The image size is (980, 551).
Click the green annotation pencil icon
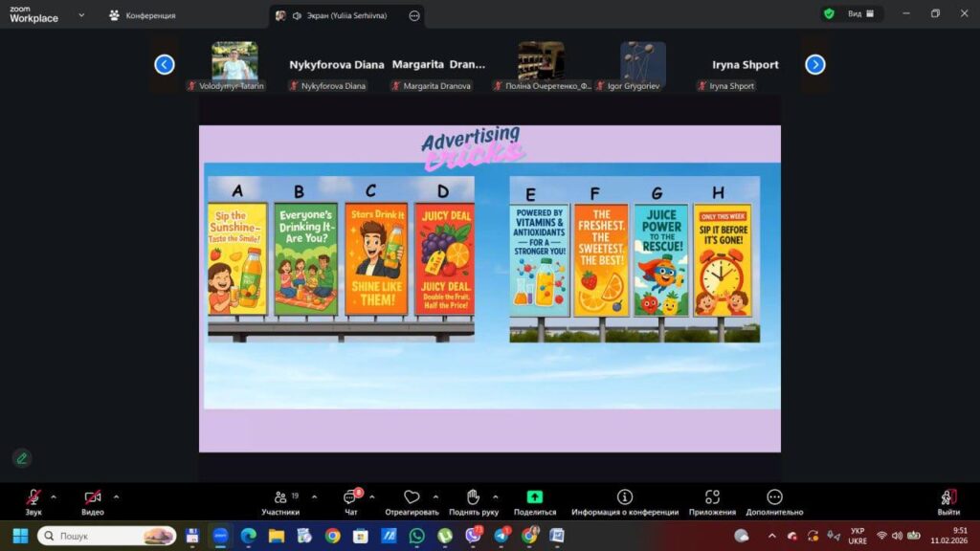pyautogui.click(x=21, y=458)
